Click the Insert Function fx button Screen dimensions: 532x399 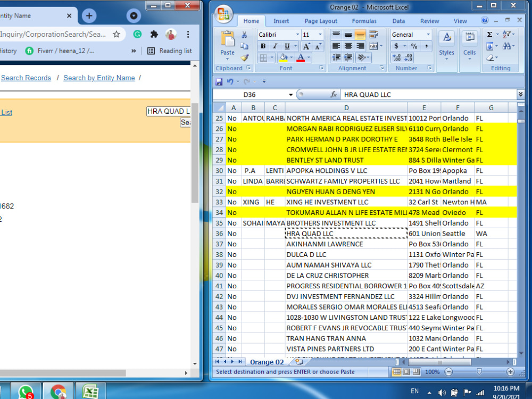point(334,95)
